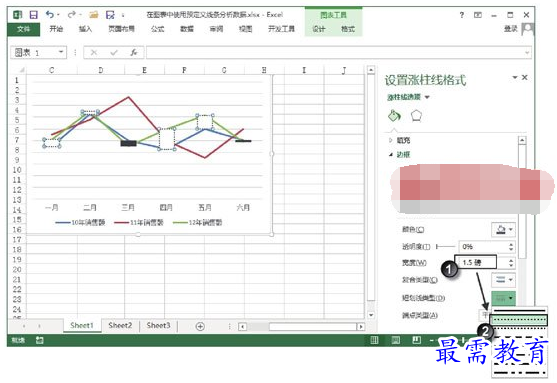Select column header I
Screen dimensions: 557x383
(x=304, y=70)
